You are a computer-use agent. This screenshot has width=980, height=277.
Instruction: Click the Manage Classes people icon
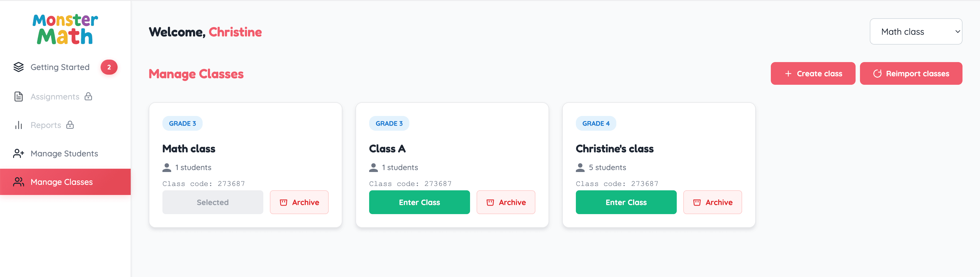click(x=19, y=182)
